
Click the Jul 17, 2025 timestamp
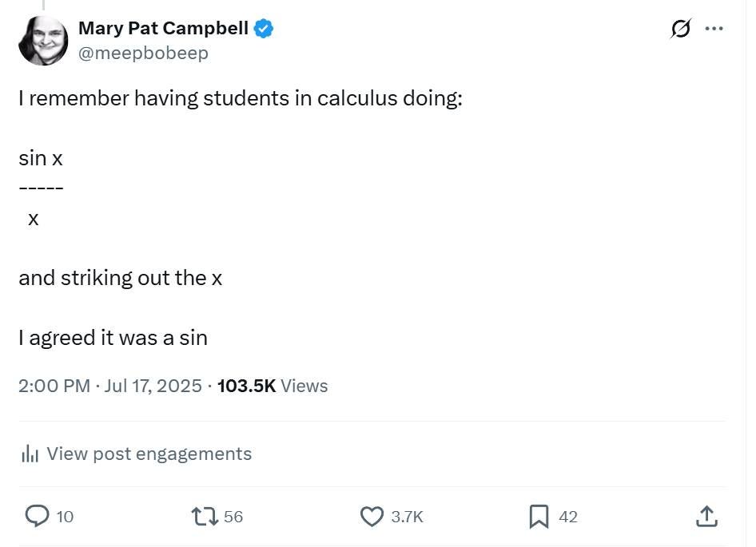pos(153,386)
